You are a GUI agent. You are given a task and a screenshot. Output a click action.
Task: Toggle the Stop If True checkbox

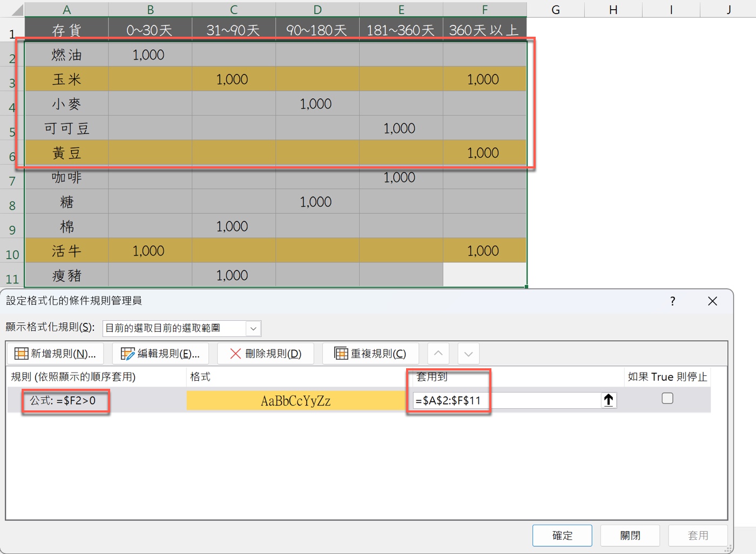667,398
